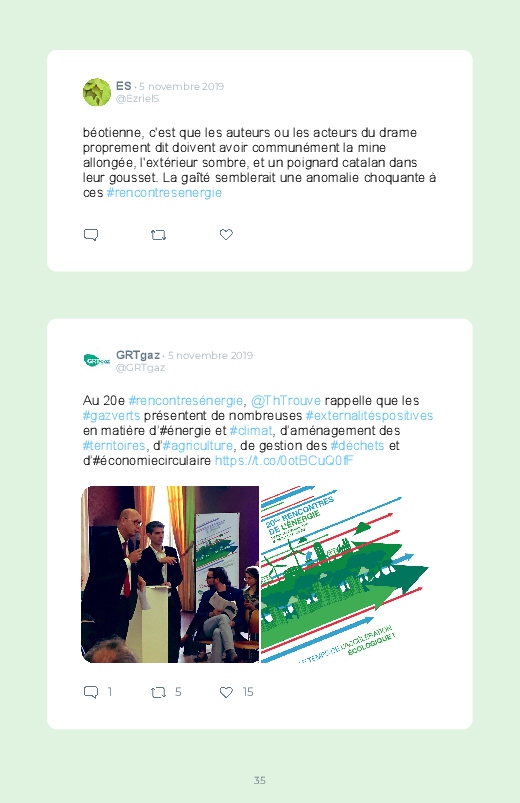The image size is (520, 803).
Task: Open the @GRTgaz handle
Action: 140,368
